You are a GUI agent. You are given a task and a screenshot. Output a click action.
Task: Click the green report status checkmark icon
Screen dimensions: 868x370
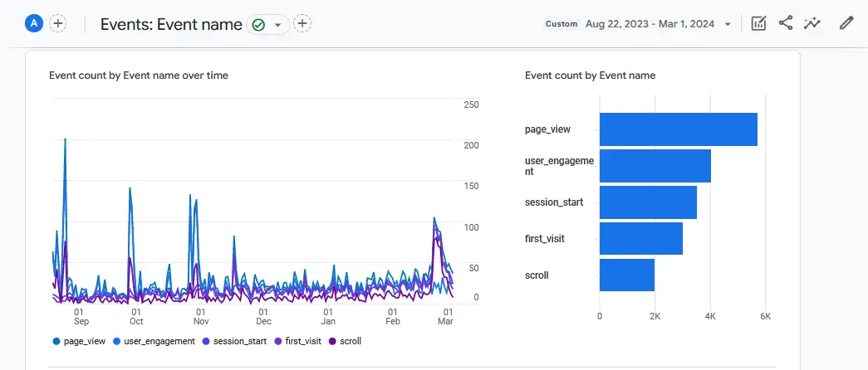258,25
